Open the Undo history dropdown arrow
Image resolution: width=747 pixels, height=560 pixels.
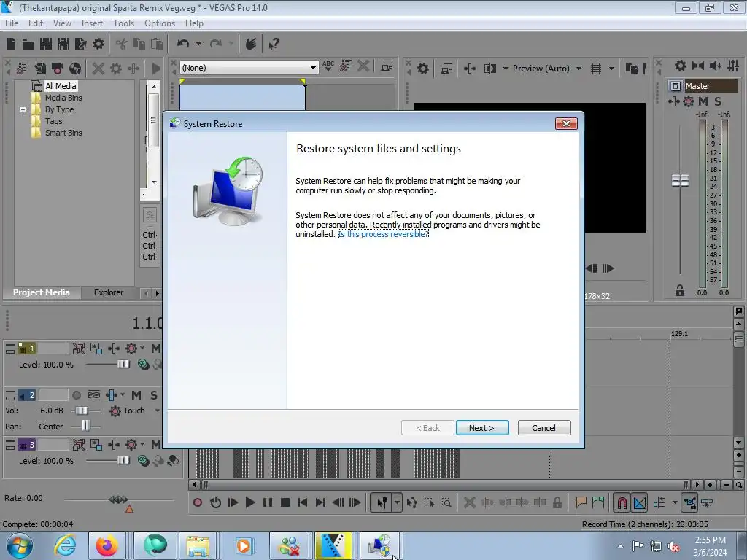pos(198,44)
